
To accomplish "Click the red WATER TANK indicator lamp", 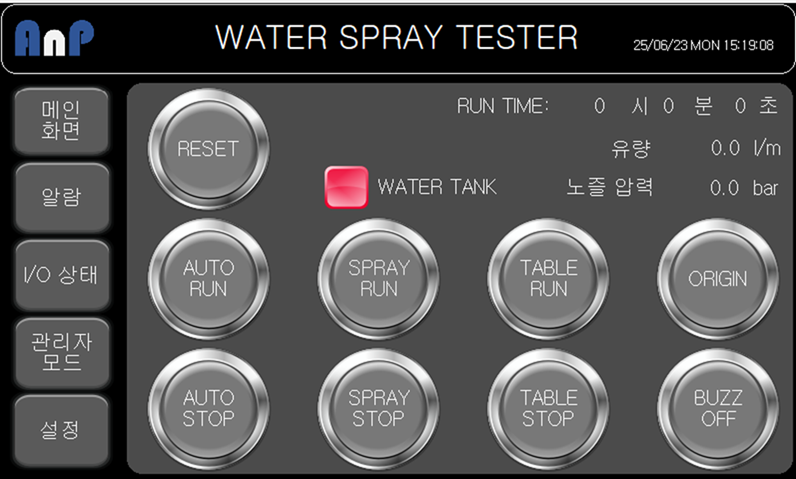I will pyautogui.click(x=346, y=187).
